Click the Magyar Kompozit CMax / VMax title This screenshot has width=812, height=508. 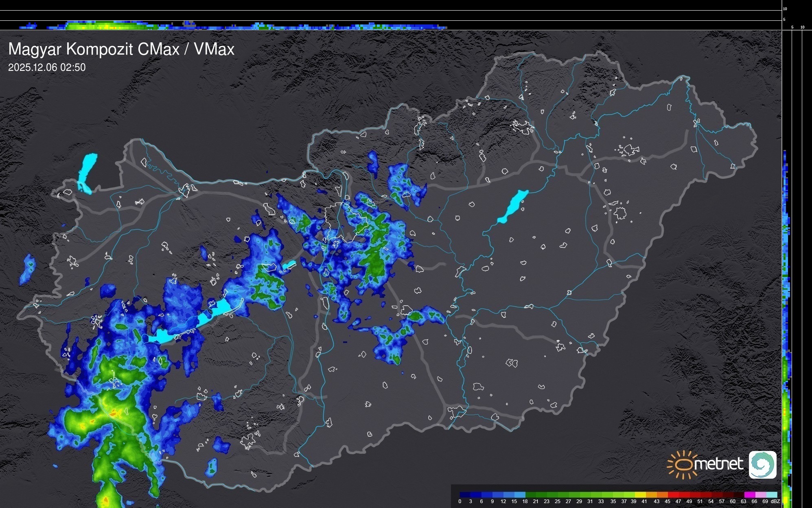121,49
